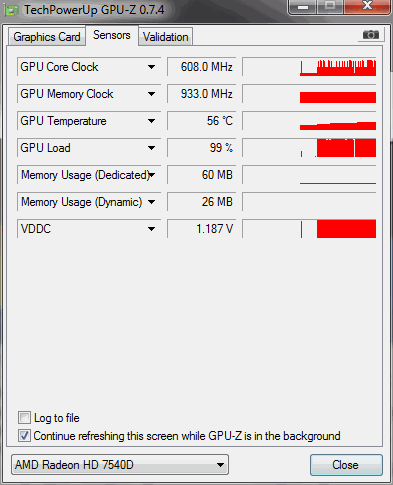
Task: Open the GPU Memory Clock sensor dropdown
Action: [151, 94]
